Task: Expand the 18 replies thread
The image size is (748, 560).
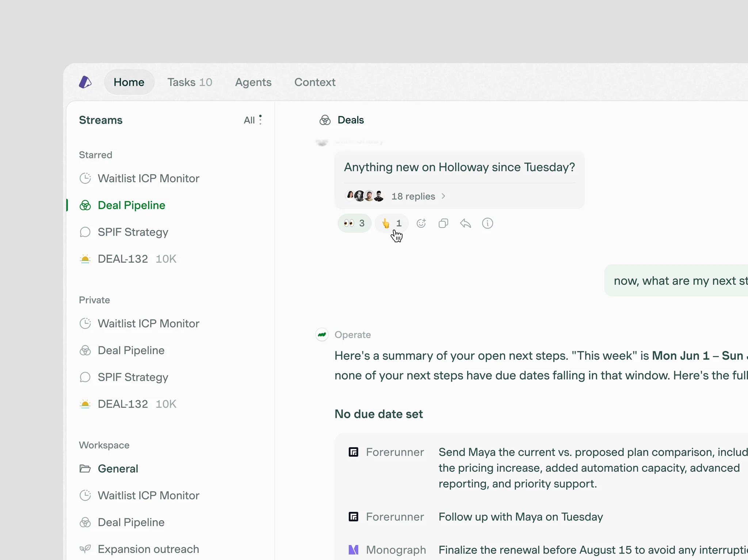Action: (419, 196)
